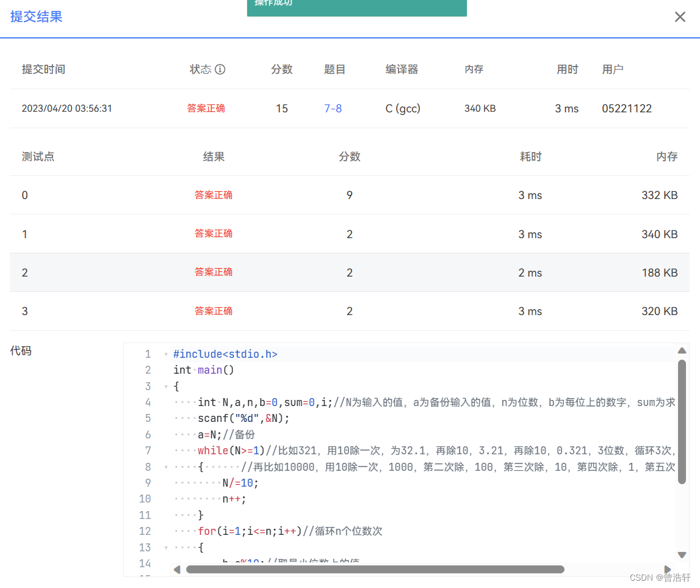
Task: Click line number 7 in the gutter
Action: [148, 451]
